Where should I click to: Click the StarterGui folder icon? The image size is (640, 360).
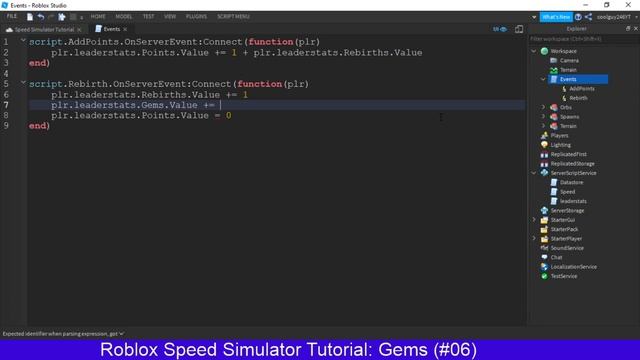(x=544, y=220)
